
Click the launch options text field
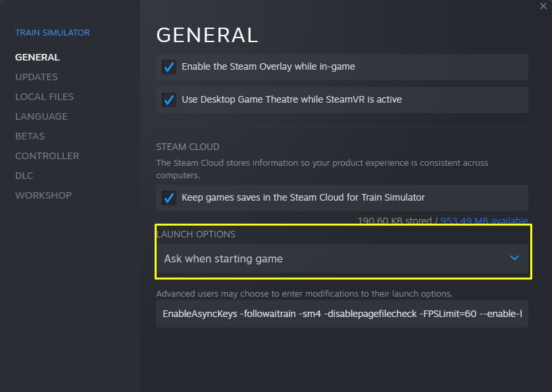[x=342, y=314]
